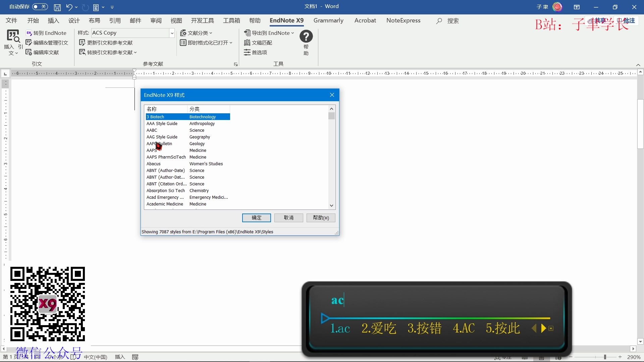Screen dimensions: 644x362
Task: Click the 取消 (Cancel) button
Action: pos(288,218)
